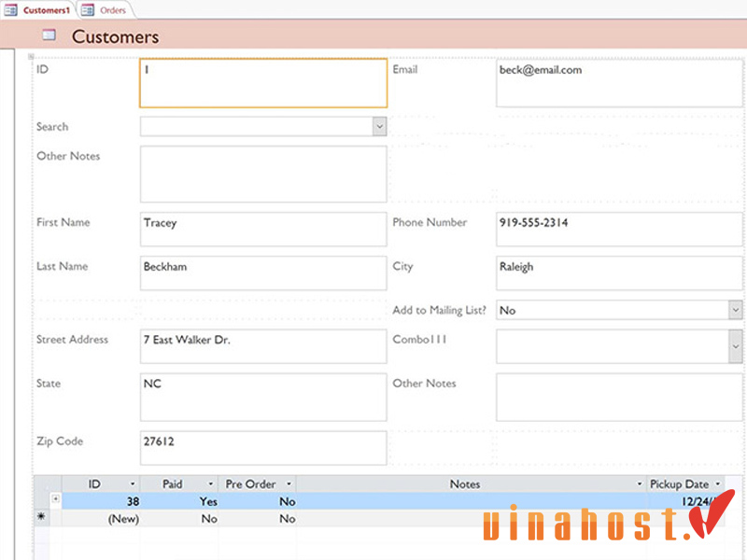Click the form icon next to Customers title

49,35
